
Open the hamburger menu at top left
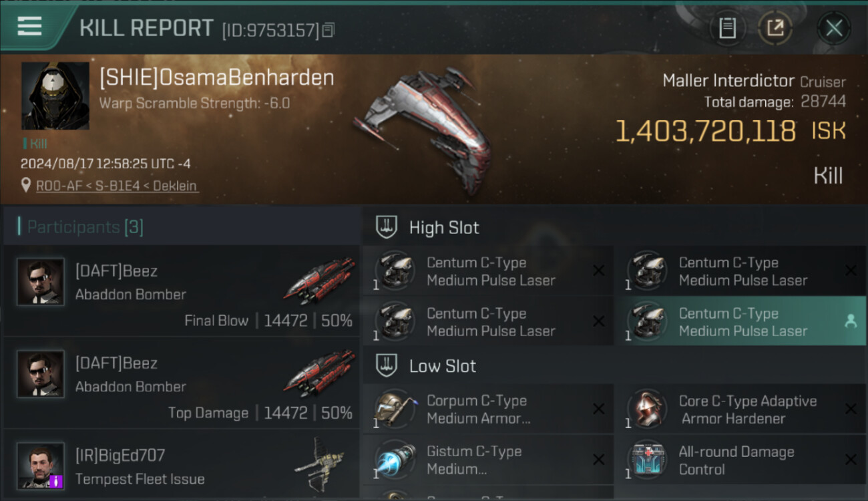coord(29,27)
